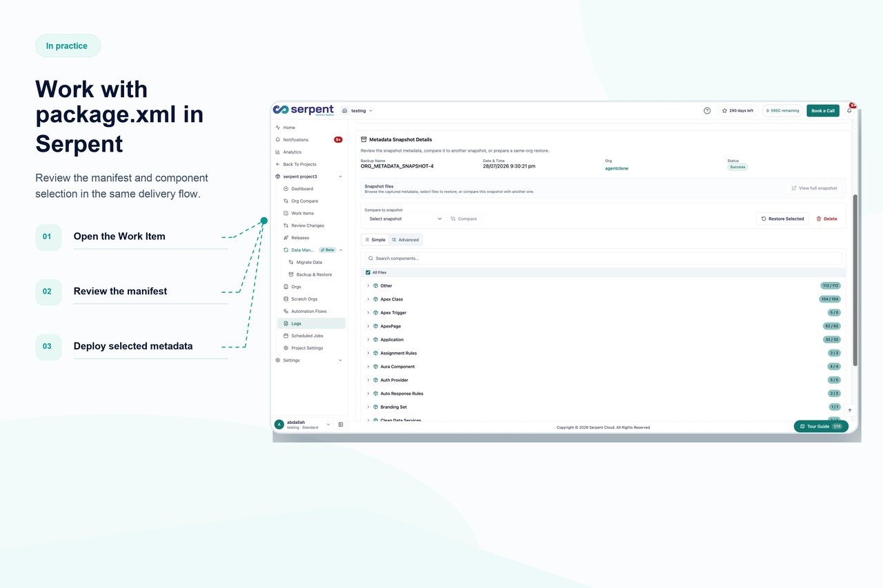
Task: Click the Book a Call button
Action: pyautogui.click(x=823, y=110)
